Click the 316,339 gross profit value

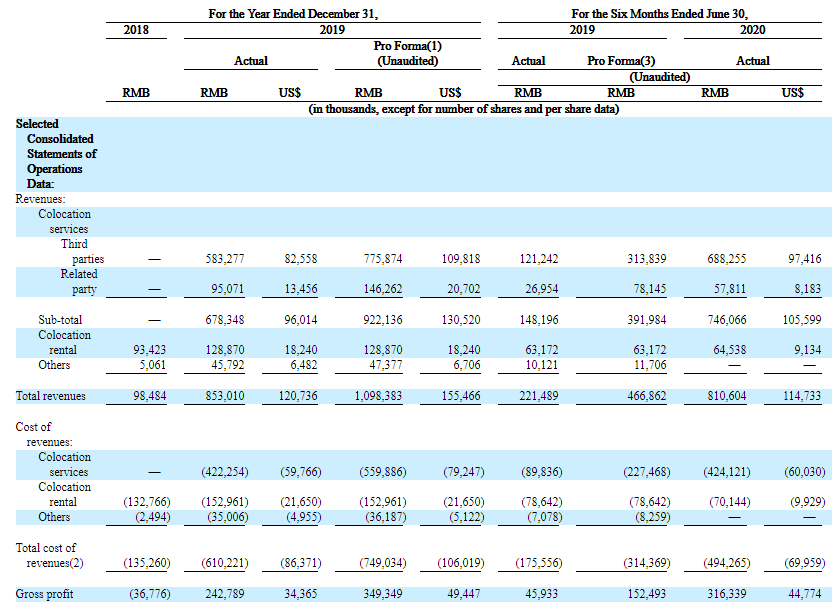tap(714, 594)
